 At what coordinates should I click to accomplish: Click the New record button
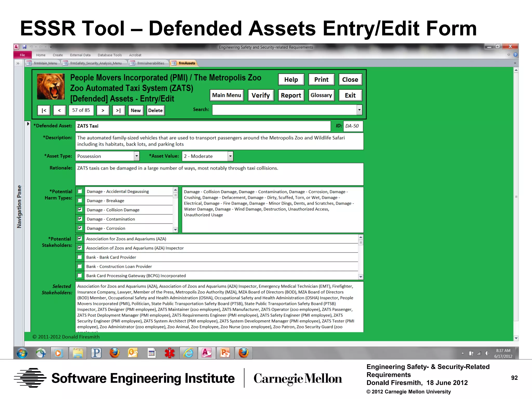point(136,110)
